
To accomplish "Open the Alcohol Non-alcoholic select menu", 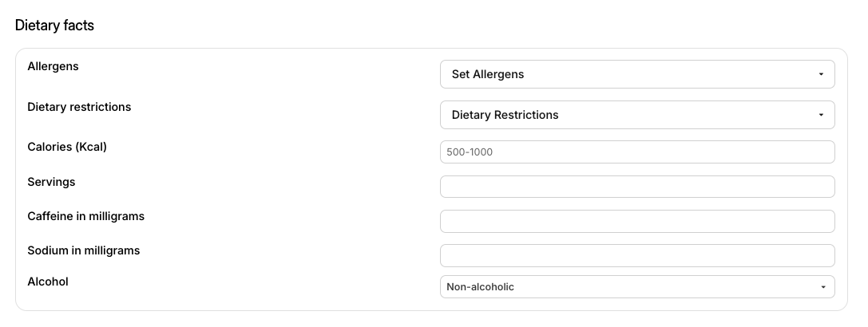I will click(637, 286).
